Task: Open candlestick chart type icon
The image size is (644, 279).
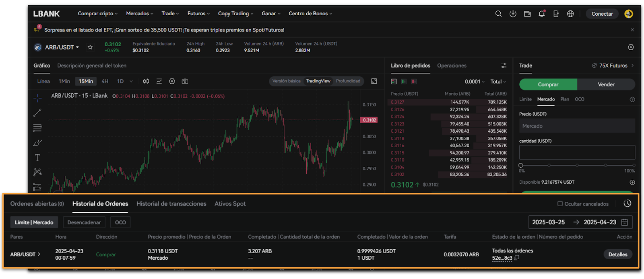Action: click(x=146, y=81)
